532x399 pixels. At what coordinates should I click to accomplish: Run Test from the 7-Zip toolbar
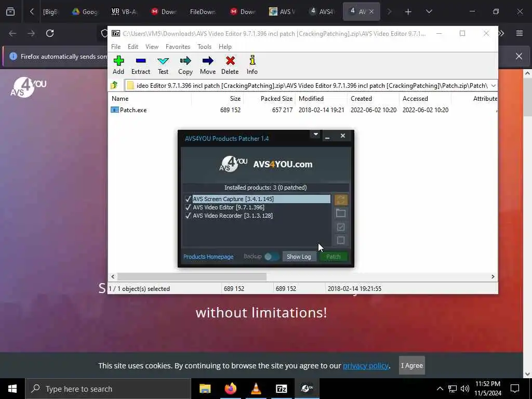(163, 65)
